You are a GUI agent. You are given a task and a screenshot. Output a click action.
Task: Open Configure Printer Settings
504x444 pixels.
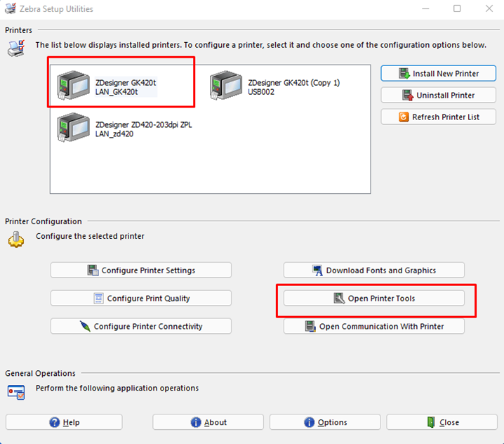point(141,270)
